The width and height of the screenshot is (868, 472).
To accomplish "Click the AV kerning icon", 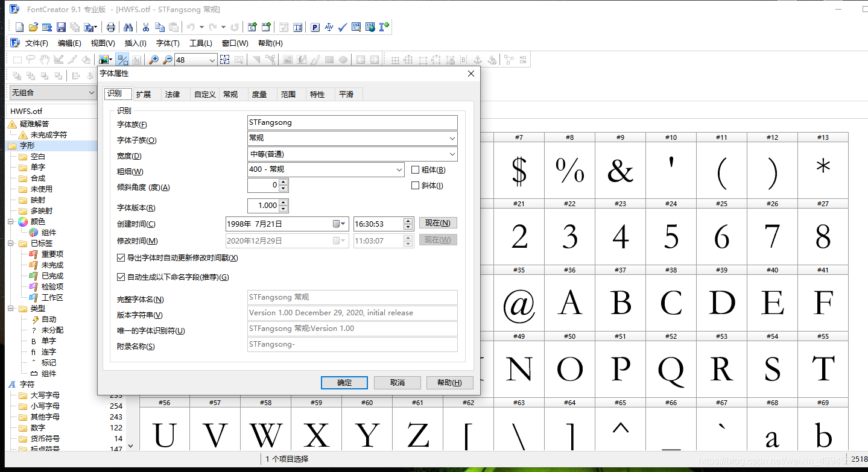I will pos(329,27).
